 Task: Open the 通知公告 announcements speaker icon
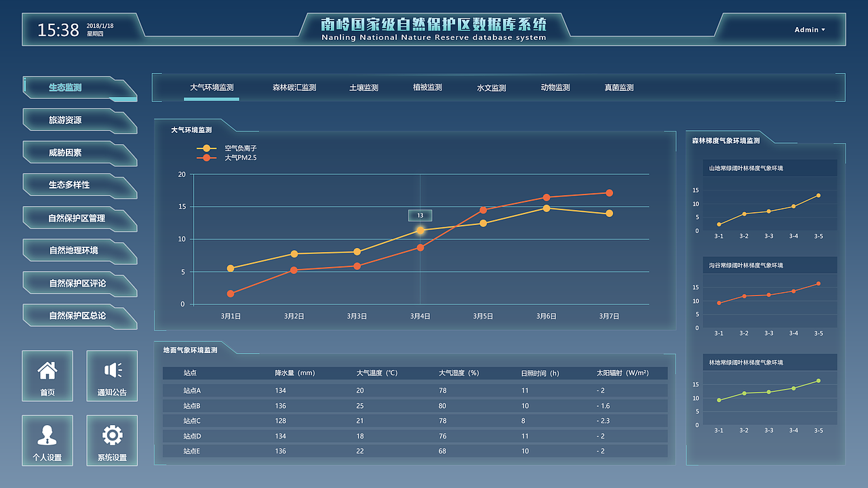click(112, 376)
